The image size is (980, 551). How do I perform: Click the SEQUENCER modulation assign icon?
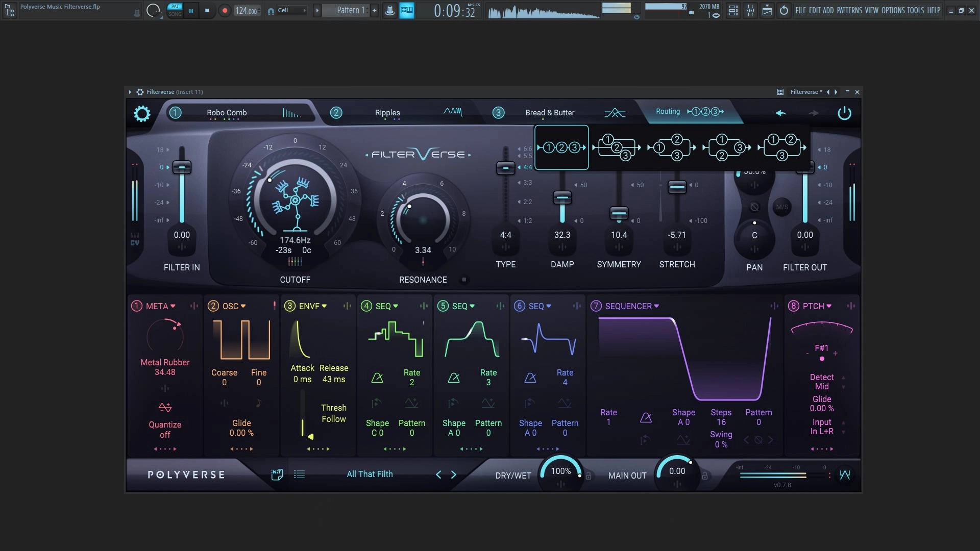coord(774,306)
